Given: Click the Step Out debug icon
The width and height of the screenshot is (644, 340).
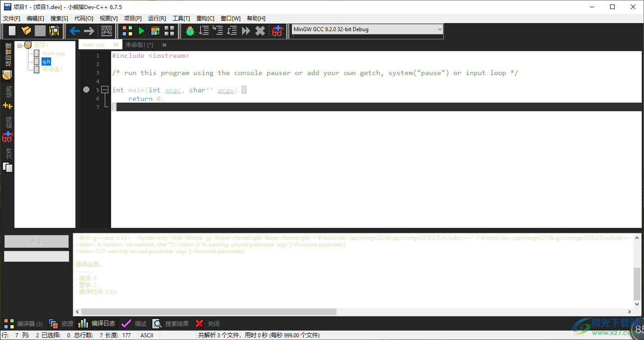Looking at the screenshot, I should (x=232, y=31).
